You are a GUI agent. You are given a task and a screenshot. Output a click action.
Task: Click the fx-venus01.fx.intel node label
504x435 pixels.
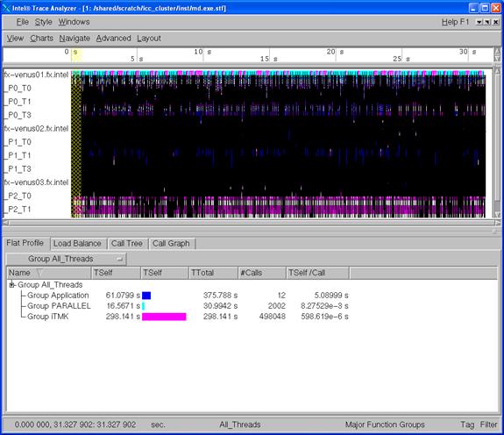point(36,75)
